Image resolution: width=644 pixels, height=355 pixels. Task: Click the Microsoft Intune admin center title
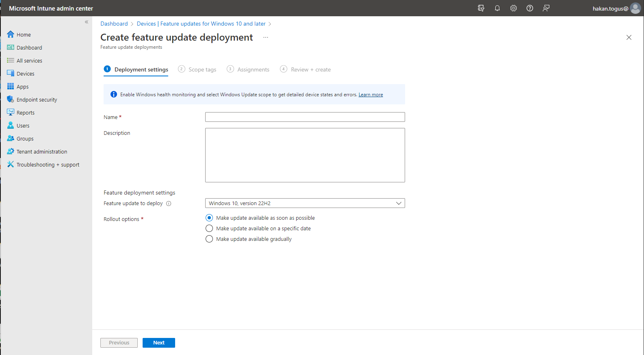pyautogui.click(x=51, y=8)
